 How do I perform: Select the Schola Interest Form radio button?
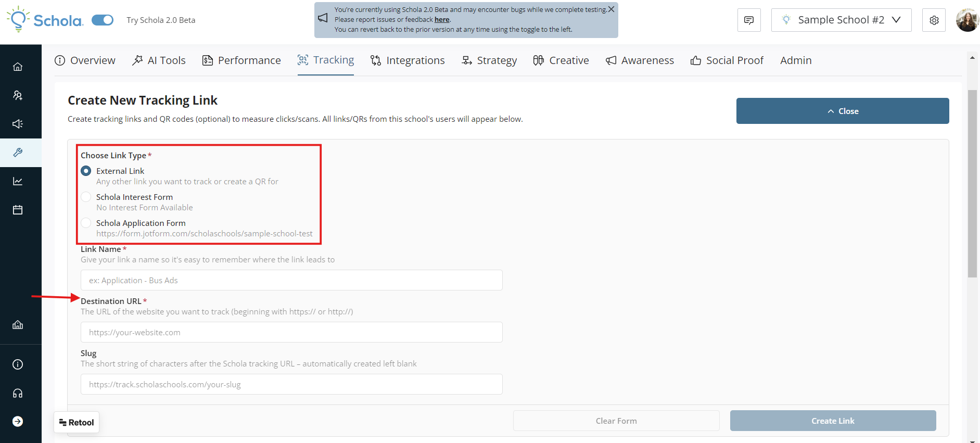pos(86,197)
